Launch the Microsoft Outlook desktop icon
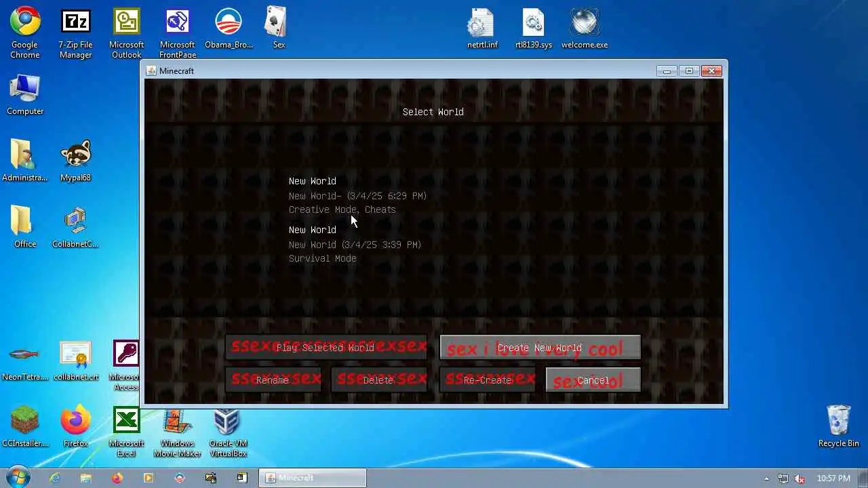Viewport: 868px width, 488px height. pos(126,33)
